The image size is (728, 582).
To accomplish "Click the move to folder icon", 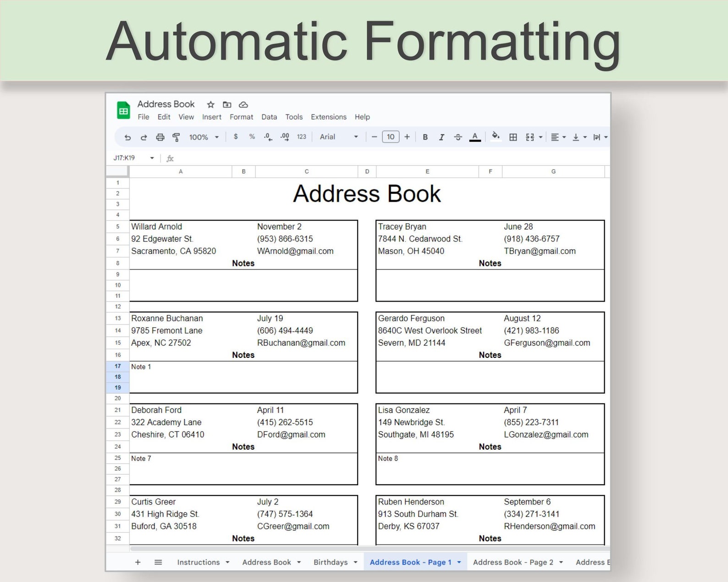I will pyautogui.click(x=227, y=104).
